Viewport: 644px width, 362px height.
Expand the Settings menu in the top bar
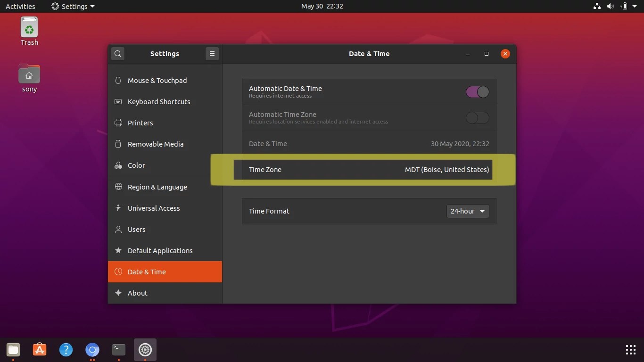pos(73,6)
